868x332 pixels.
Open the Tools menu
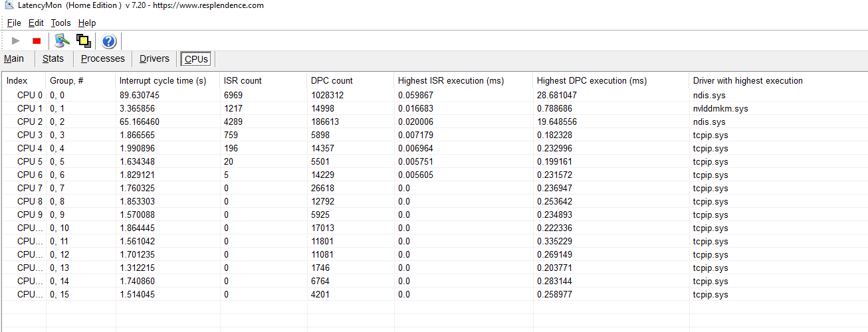pos(60,23)
